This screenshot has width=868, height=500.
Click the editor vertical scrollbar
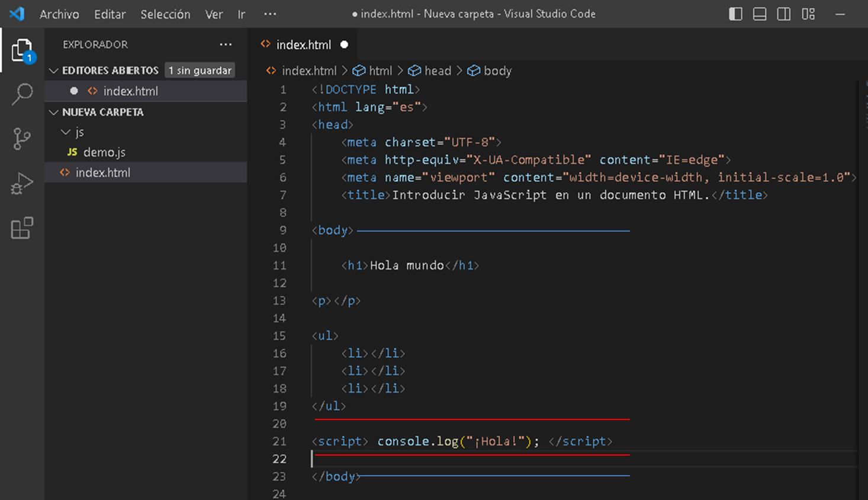click(863, 290)
